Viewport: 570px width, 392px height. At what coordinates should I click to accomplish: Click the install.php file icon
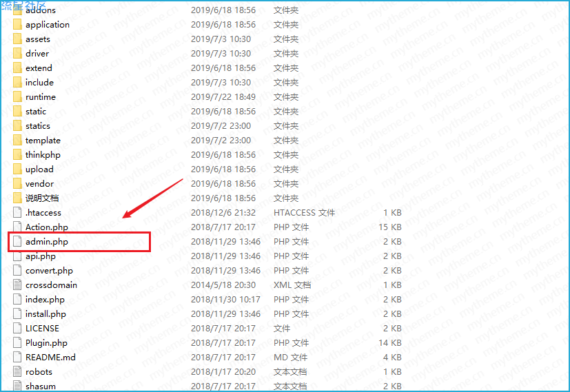click(17, 314)
